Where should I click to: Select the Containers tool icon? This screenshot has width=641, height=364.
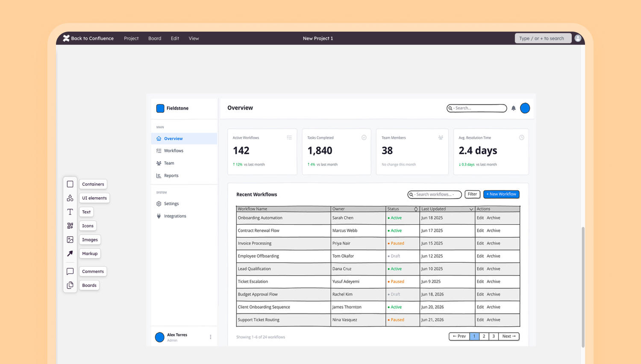(x=70, y=184)
